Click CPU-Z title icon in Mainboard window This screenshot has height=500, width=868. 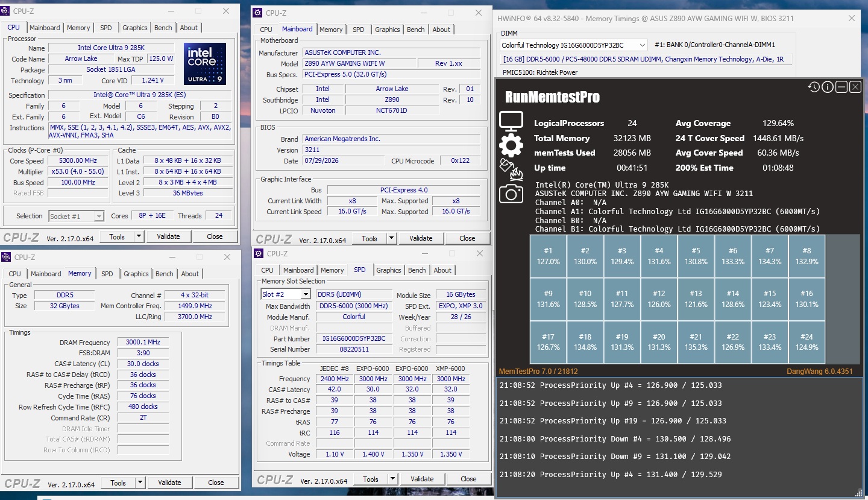click(x=257, y=13)
